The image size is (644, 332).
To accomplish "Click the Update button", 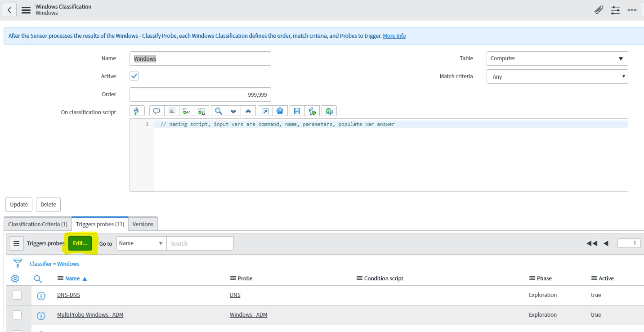I will coord(19,204).
